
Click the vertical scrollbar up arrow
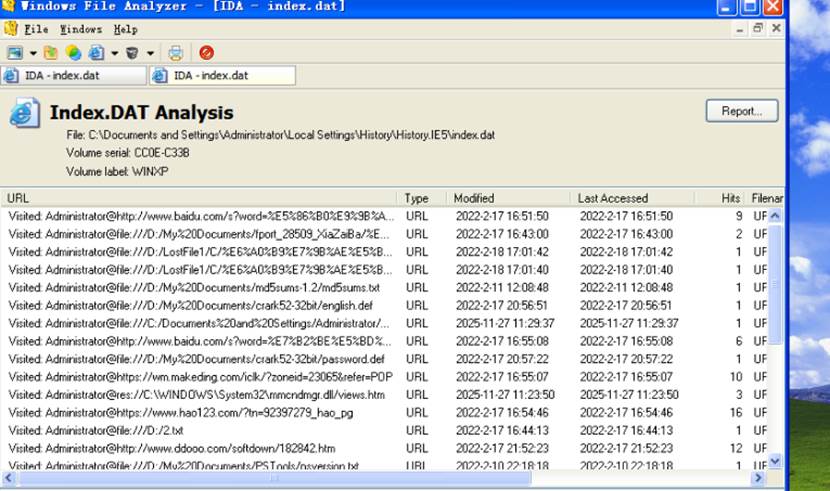coord(775,216)
